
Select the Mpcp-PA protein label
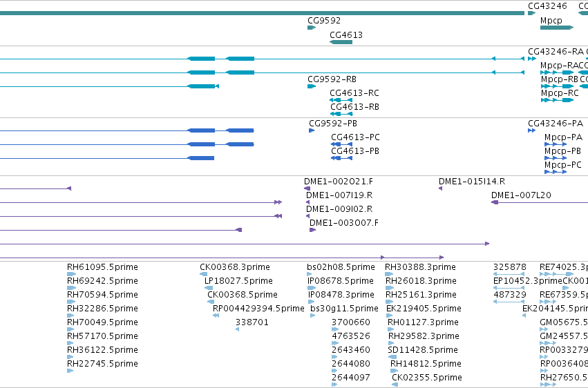[x=563, y=137]
